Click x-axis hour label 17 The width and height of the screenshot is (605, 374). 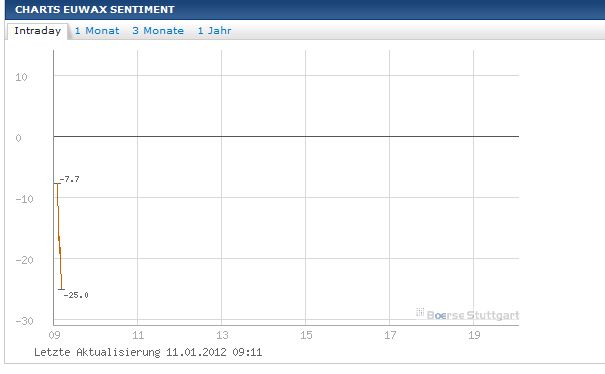pyautogui.click(x=390, y=335)
